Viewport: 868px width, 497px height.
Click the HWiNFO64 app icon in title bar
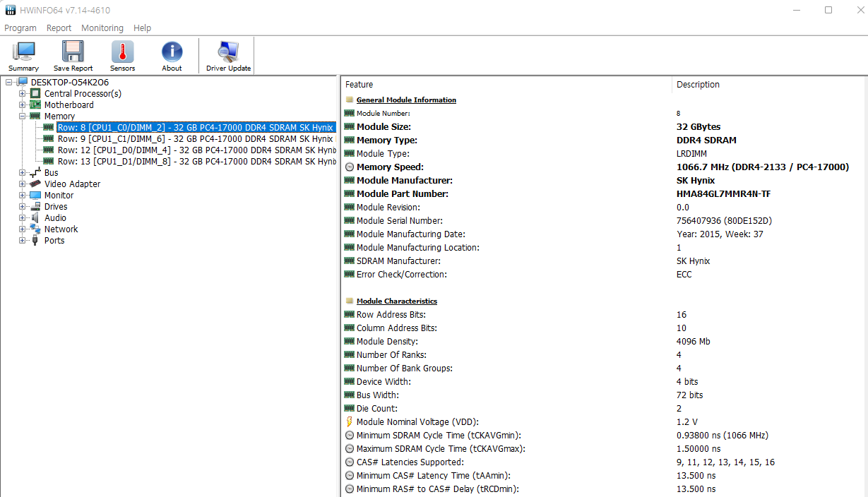[x=11, y=10]
